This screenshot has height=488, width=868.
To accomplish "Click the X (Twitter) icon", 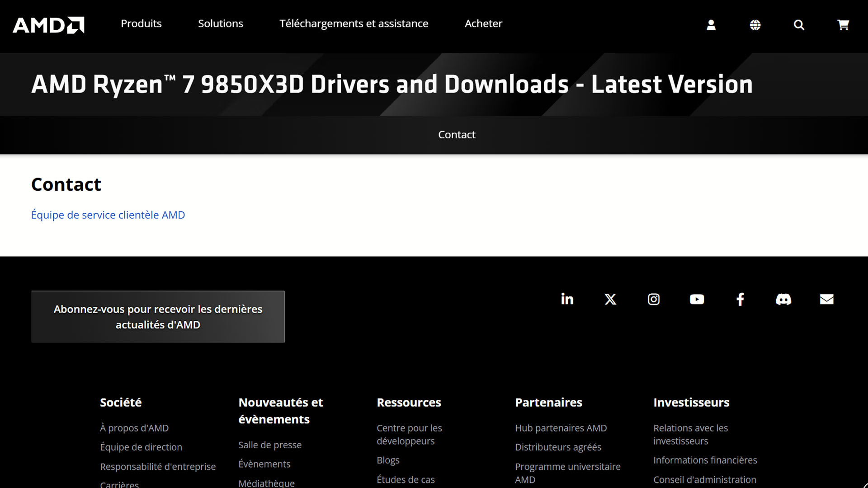I will (610, 299).
